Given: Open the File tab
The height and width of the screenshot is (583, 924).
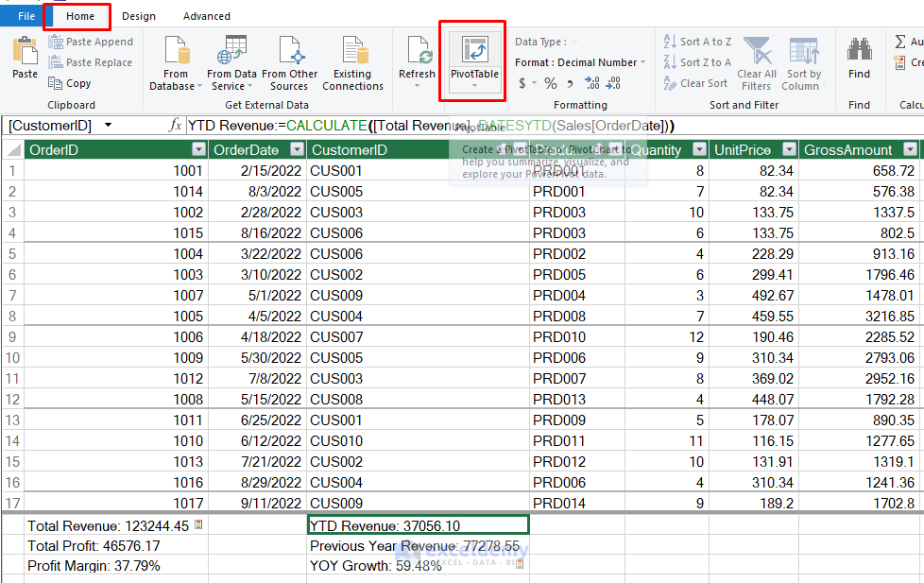Looking at the screenshot, I should tap(26, 16).
